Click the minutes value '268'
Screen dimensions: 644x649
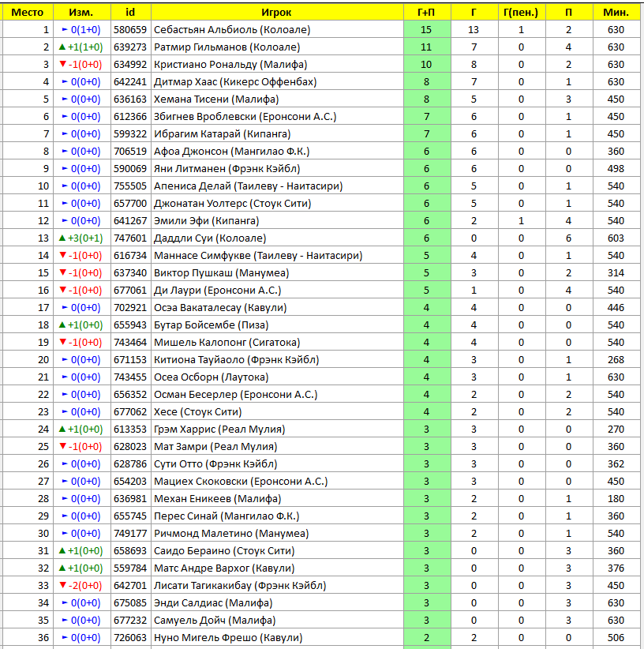tap(616, 360)
